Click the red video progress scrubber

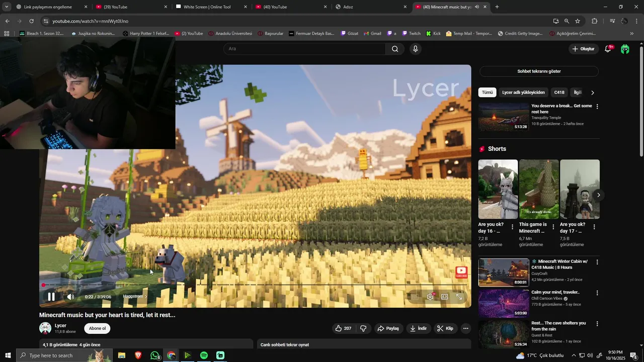(x=43, y=285)
